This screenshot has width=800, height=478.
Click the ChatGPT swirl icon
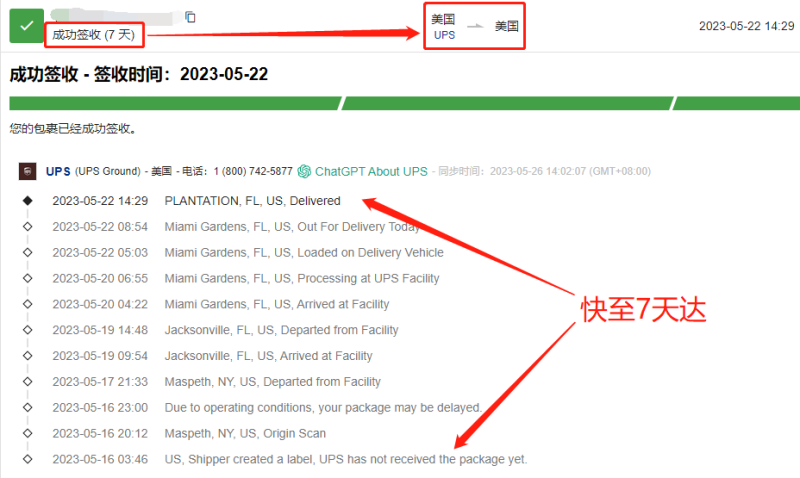pos(304,171)
